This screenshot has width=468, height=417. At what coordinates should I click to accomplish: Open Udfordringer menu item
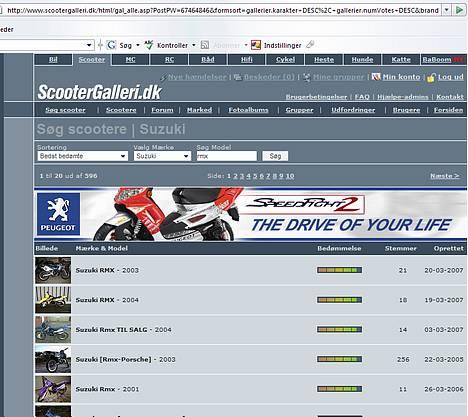point(353,110)
